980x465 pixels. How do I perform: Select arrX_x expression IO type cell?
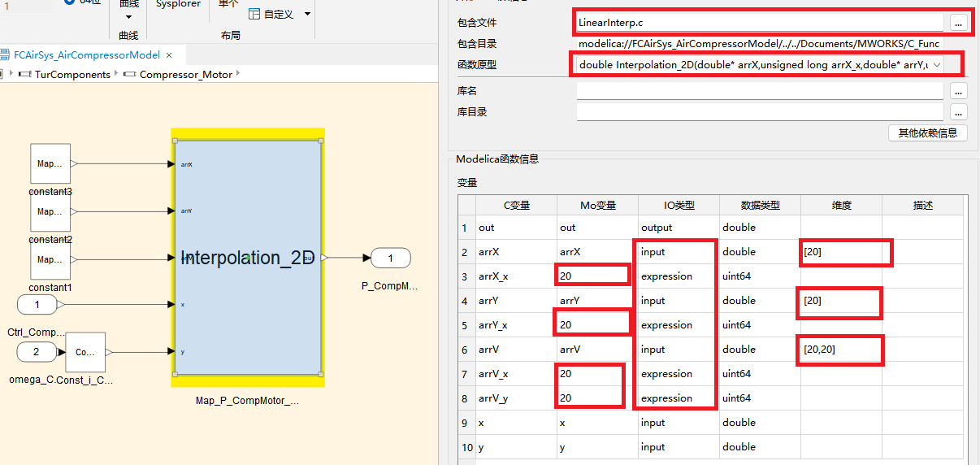click(x=679, y=276)
